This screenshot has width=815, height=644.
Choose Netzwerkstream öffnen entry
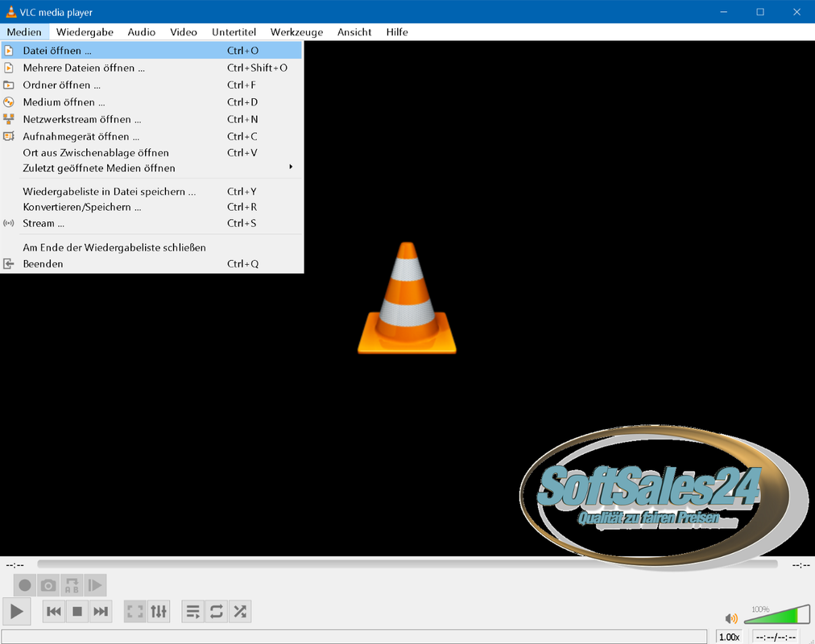click(x=151, y=119)
